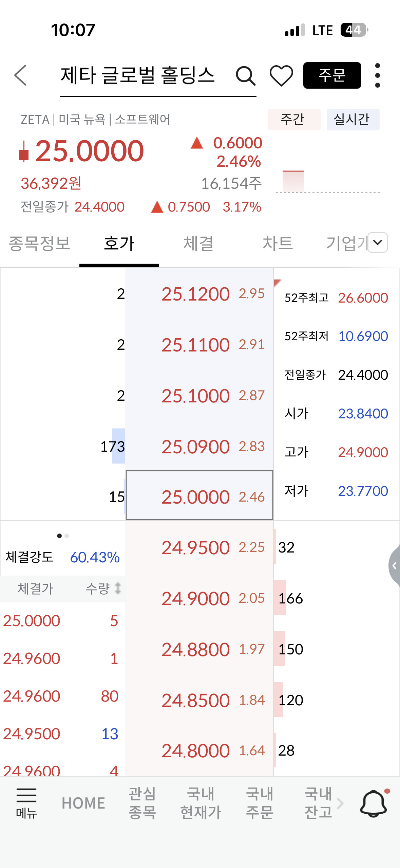Toggle the 주간 session option
The width and height of the screenshot is (400, 868).
[x=293, y=120]
